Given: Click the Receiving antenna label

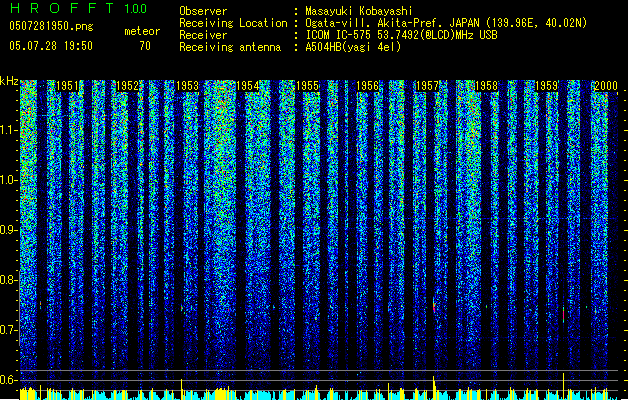Looking at the screenshot, I should pos(230,47).
